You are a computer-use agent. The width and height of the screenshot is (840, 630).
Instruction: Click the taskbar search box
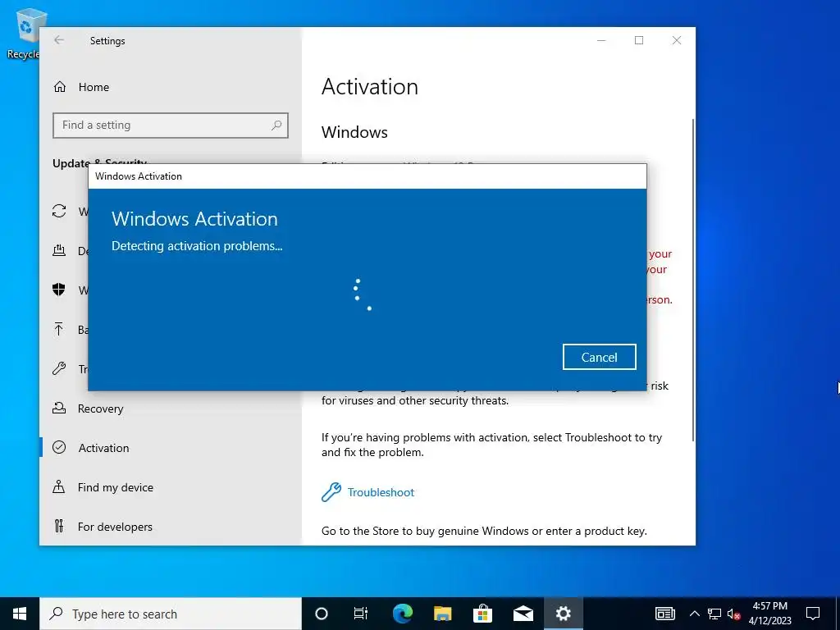171,614
